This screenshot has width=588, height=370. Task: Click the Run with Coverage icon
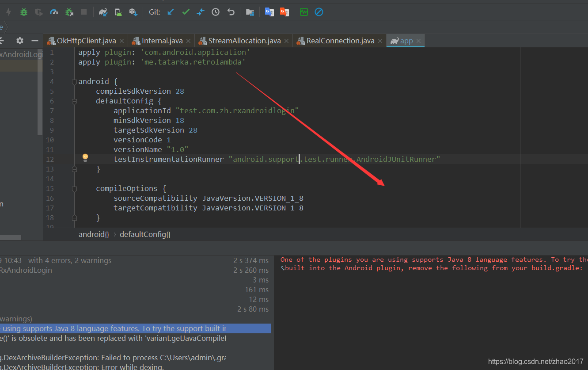[x=39, y=12]
